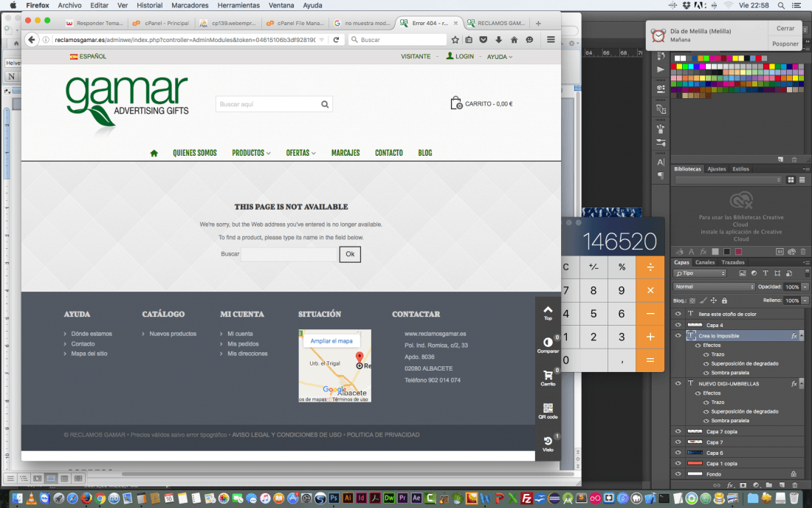This screenshot has width=812, height=508.
Task: Hide the Fondo layer
Action: point(678,474)
